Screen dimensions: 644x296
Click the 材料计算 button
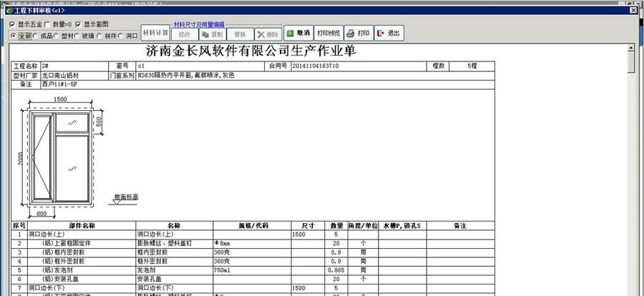[x=155, y=33]
